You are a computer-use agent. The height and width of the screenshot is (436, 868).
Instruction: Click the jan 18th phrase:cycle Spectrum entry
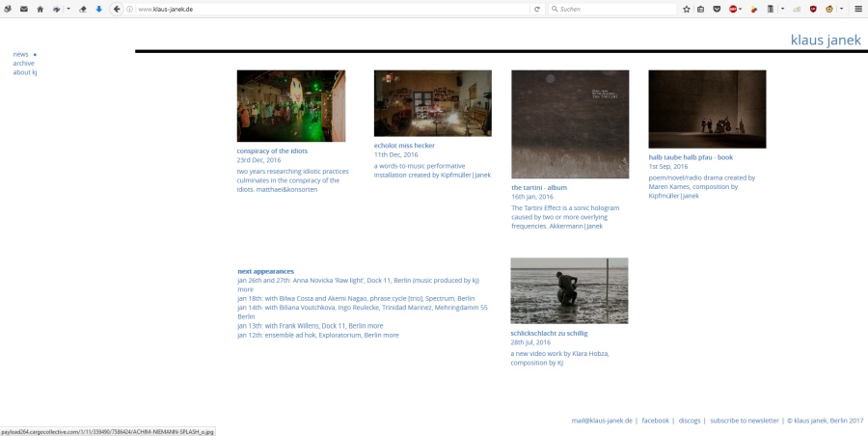[356, 298]
